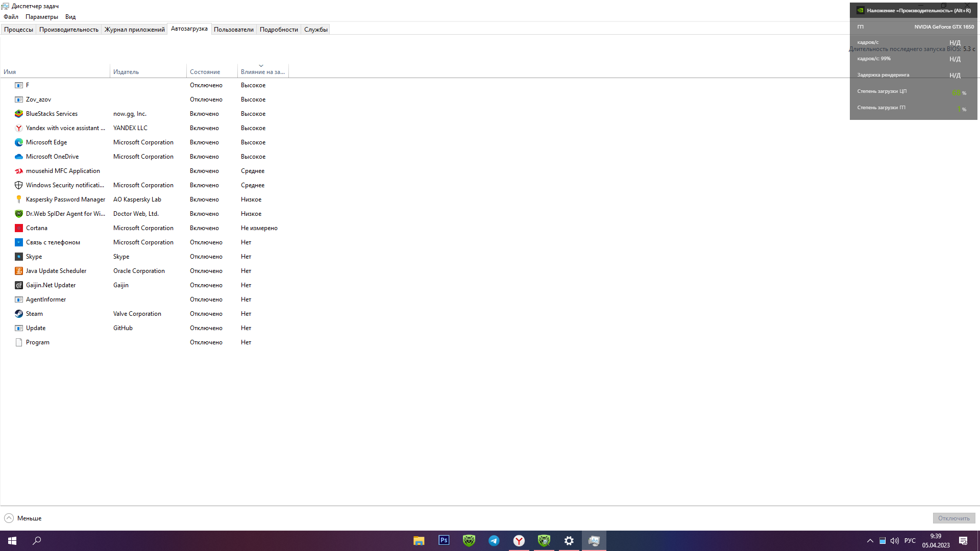Image resolution: width=980 pixels, height=551 pixels.
Task: Switch to the Процессы tab
Action: 18,30
